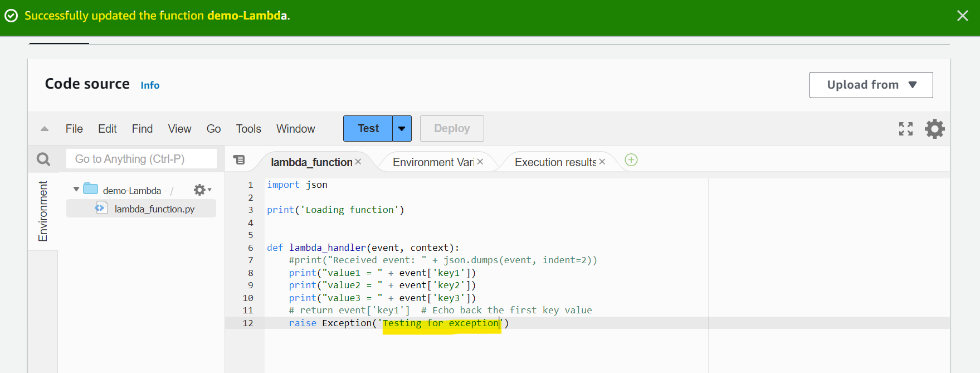Click the print value2 code line
The height and width of the screenshot is (373, 980).
382,285
